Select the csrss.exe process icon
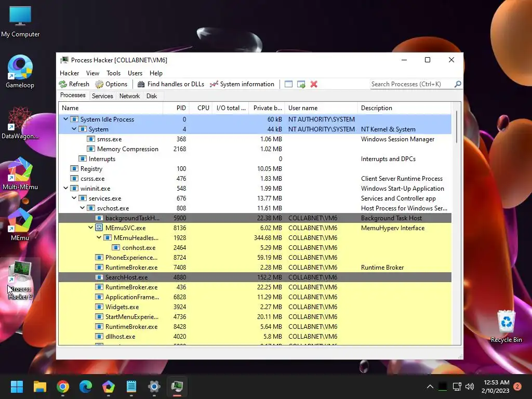 point(74,178)
